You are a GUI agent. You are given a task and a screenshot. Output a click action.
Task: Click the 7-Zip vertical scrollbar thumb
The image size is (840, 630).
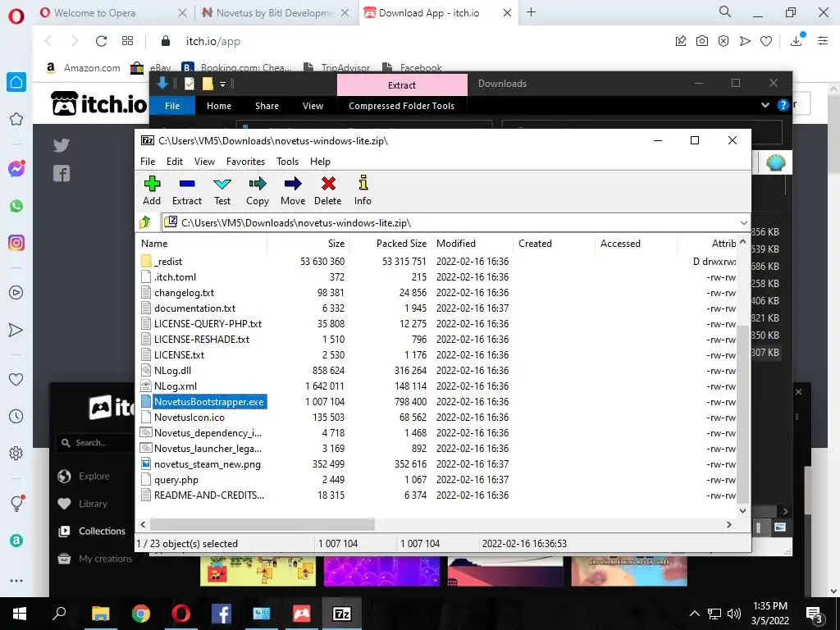point(742,413)
